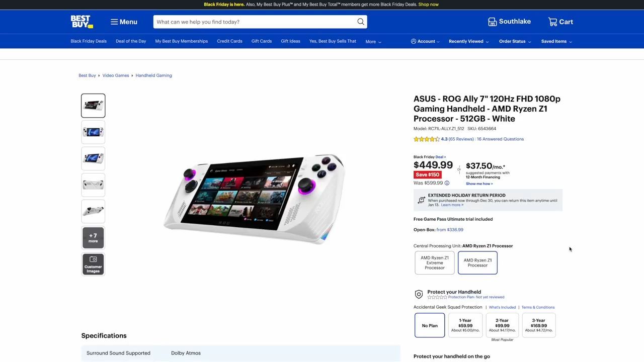Image resolution: width=644 pixels, height=362 pixels.
Task: Open the Cart icon
Action: [552, 22]
